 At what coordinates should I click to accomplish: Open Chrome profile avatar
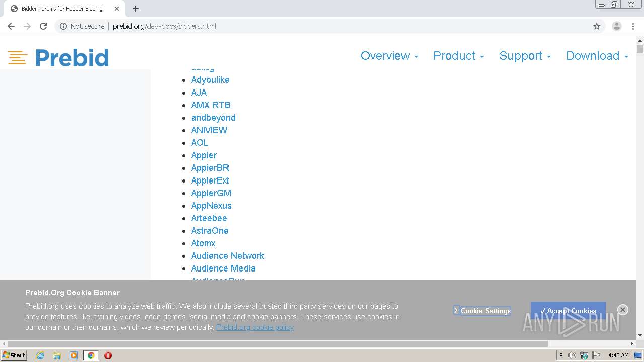(x=617, y=26)
